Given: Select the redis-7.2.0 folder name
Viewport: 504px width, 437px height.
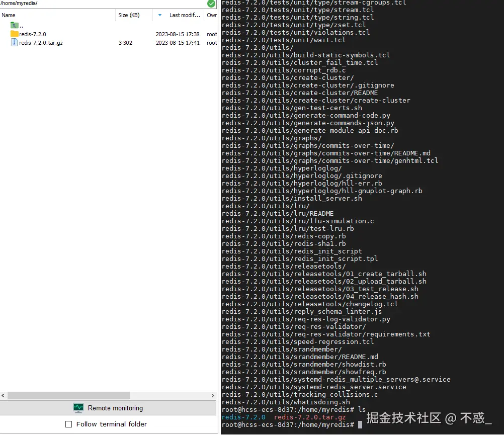Looking at the screenshot, I should [33, 34].
